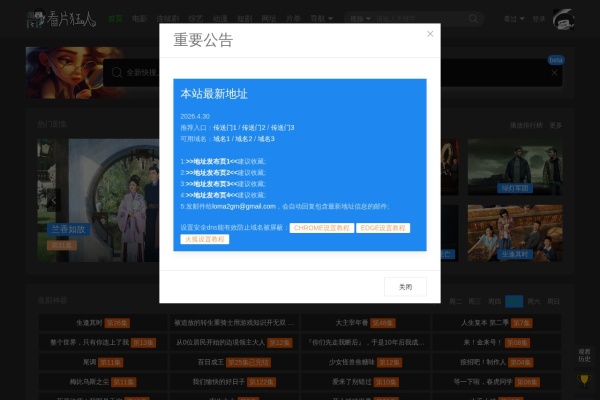Select the highlighted blue day tab

[514, 302]
